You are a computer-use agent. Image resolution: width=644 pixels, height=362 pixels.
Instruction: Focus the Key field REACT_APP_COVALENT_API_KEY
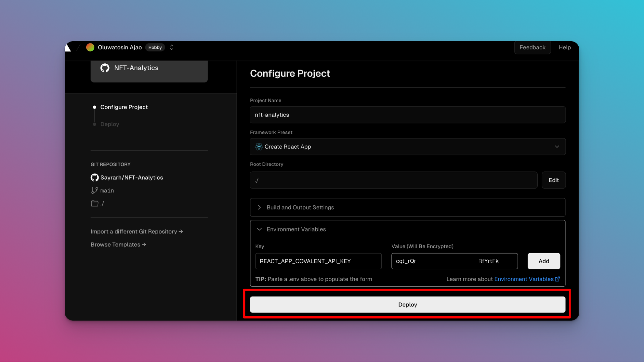tap(318, 261)
